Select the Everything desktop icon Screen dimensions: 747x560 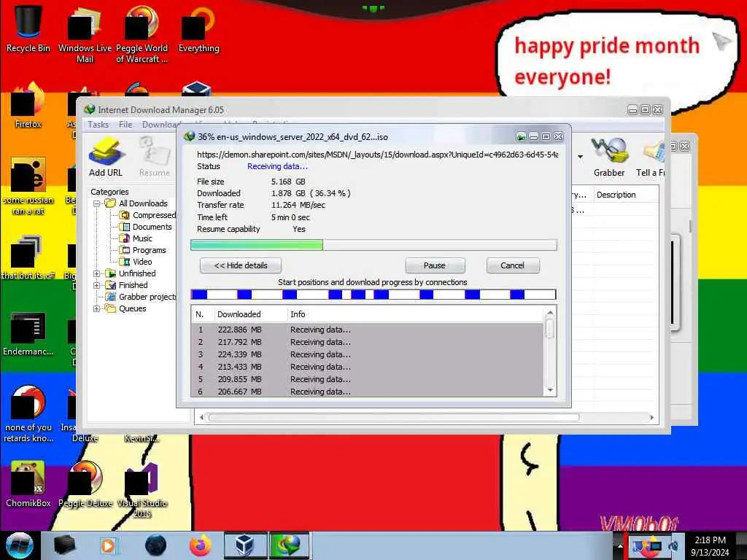point(198,28)
